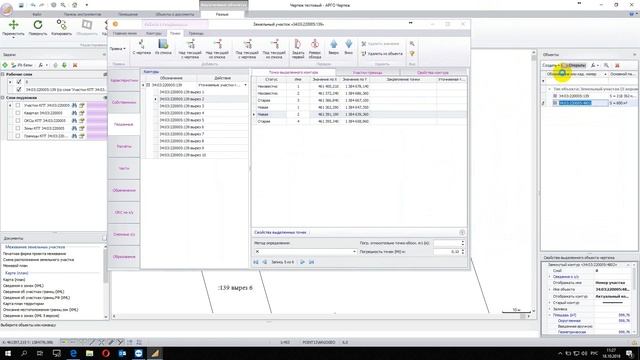The width and height of the screenshot is (640, 360).
Task: Open dropdown under Переместить tool
Action: [x=13, y=38]
